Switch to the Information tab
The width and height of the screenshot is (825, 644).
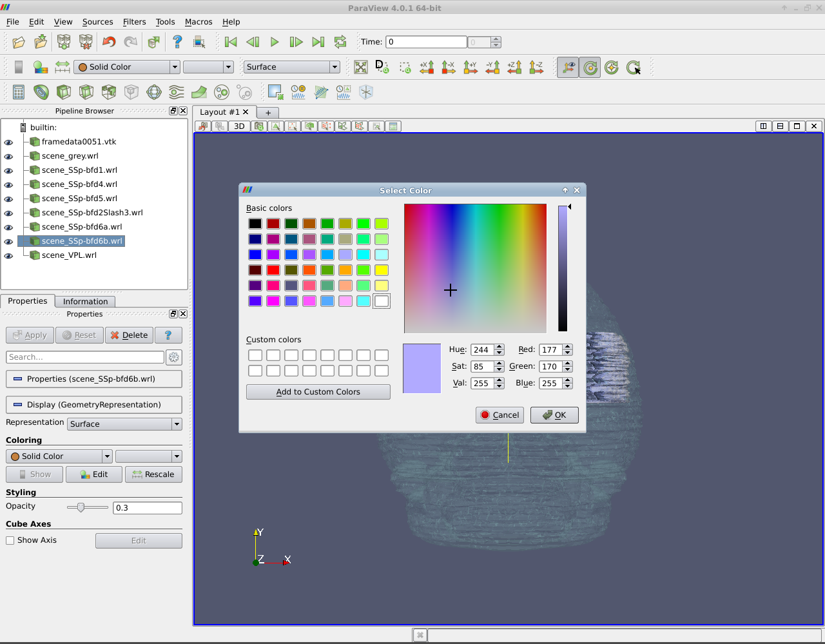(85, 302)
